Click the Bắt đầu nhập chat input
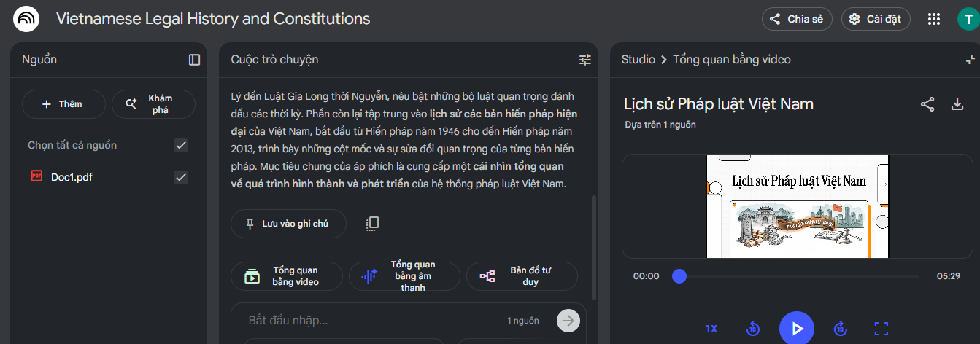 coord(372,321)
